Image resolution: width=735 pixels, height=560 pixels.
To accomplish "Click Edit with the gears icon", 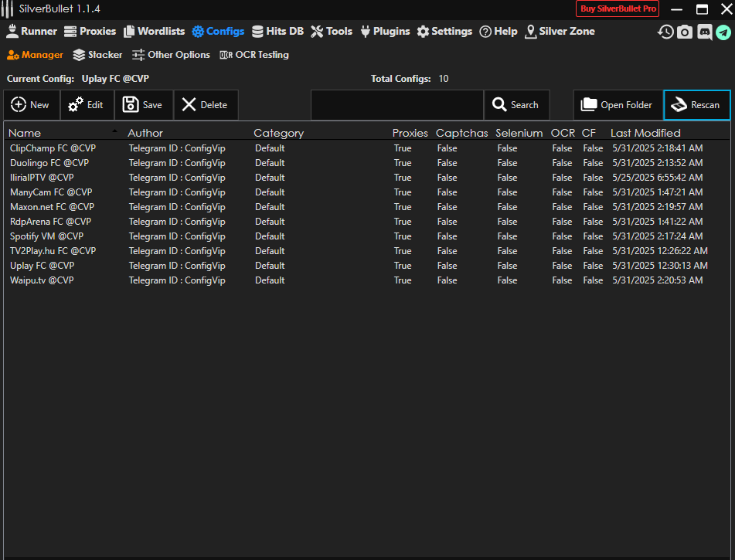I will [87, 105].
